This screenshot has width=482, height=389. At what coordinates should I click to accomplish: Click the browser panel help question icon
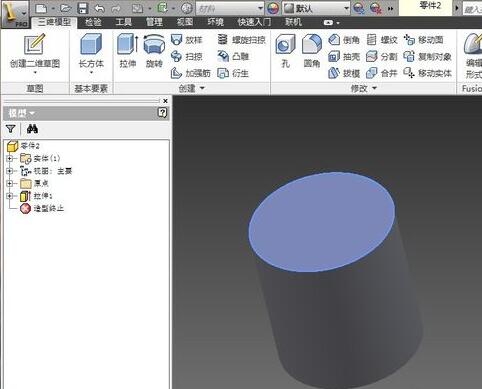162,113
